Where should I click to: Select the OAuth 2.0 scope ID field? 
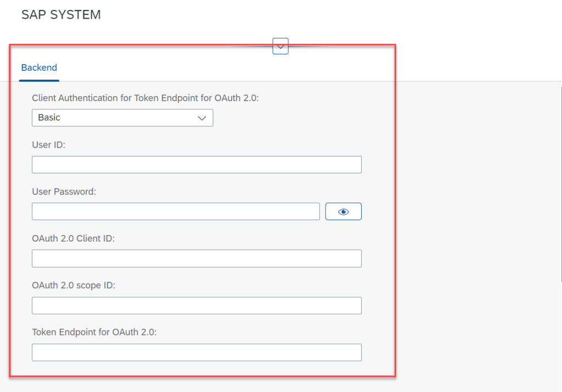(x=196, y=305)
